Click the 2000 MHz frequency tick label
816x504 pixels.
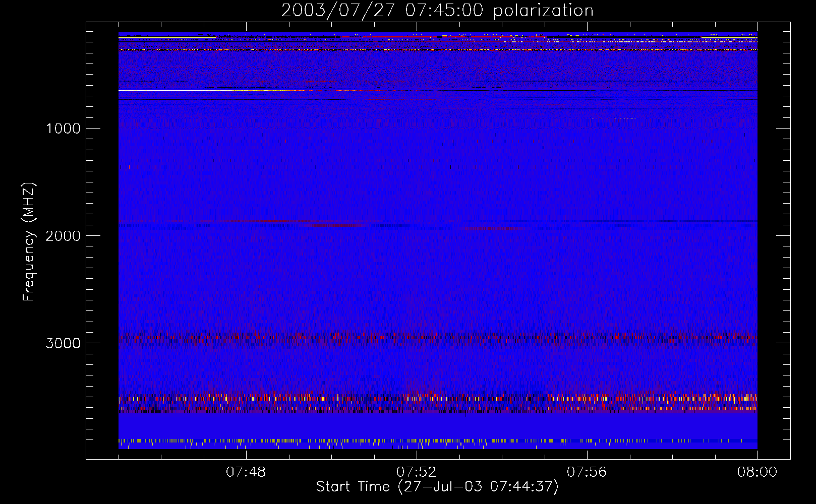click(x=63, y=236)
